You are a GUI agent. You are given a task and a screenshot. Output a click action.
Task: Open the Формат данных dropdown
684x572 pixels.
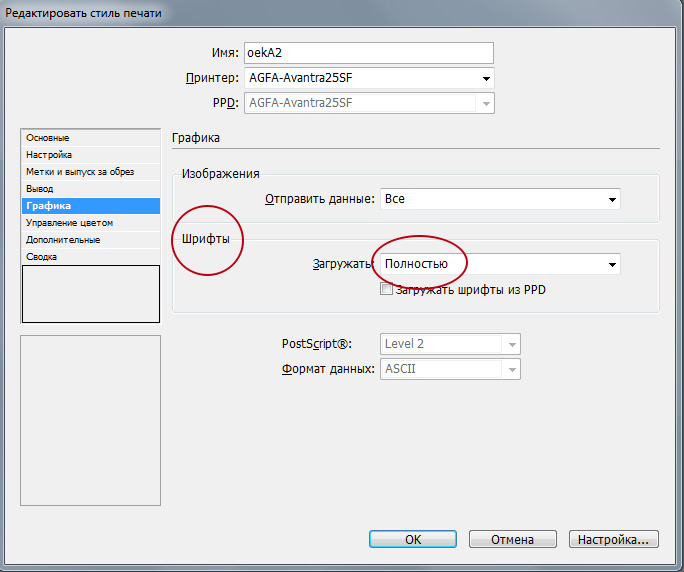pos(450,369)
